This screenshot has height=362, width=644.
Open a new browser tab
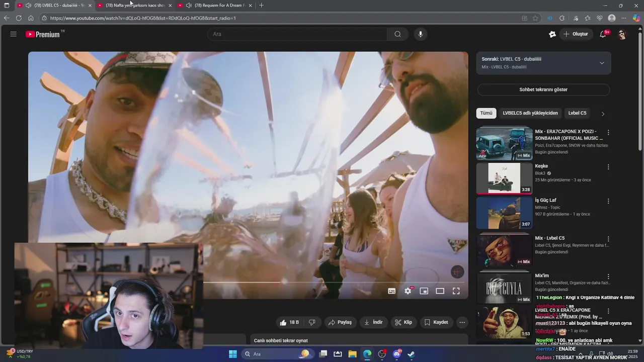[x=261, y=6]
